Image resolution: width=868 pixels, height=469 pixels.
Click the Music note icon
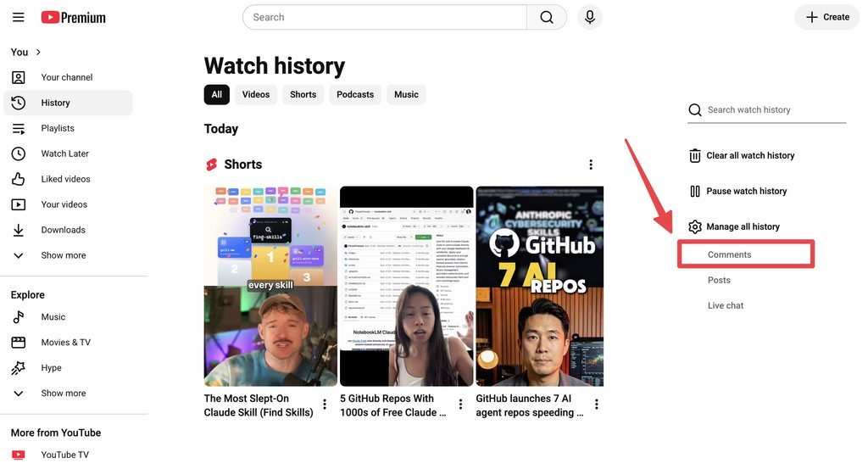[x=19, y=317]
